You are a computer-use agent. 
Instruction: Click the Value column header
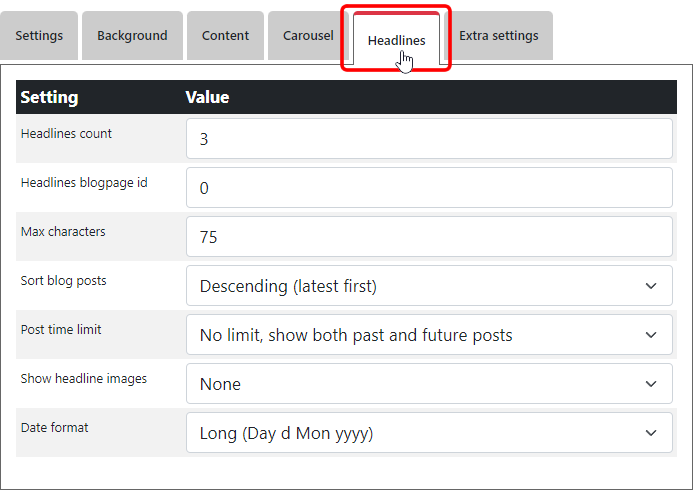207,97
